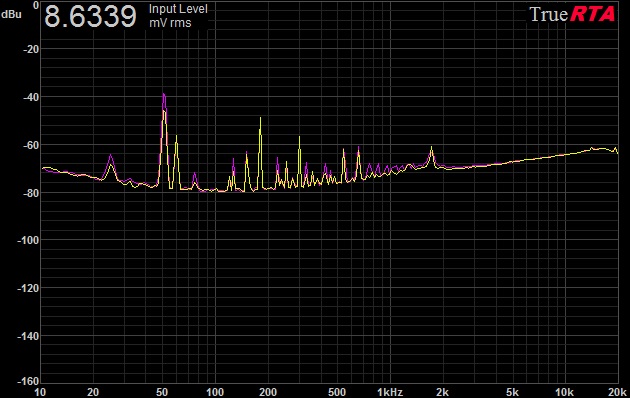The height and width of the screenshot is (398, 630).
Task: Click the 20k frequency axis label
Action: point(617,392)
